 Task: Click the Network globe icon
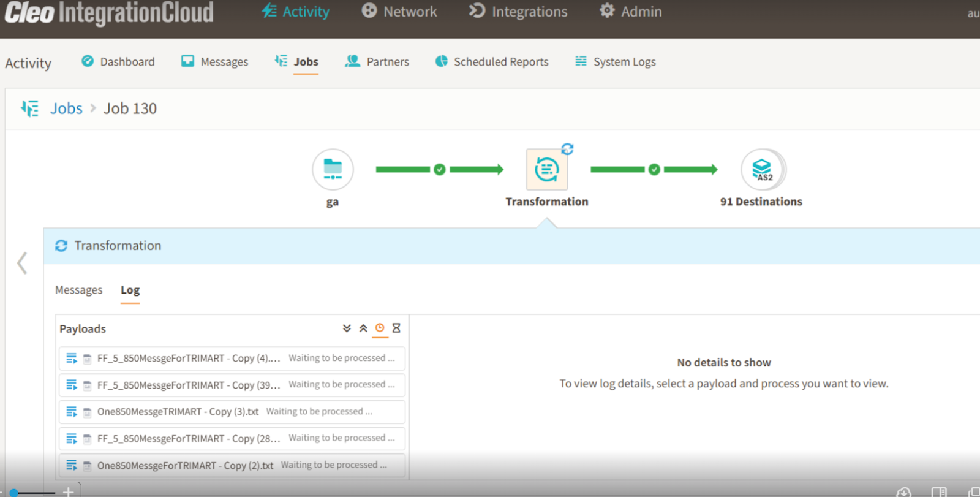[x=369, y=10]
